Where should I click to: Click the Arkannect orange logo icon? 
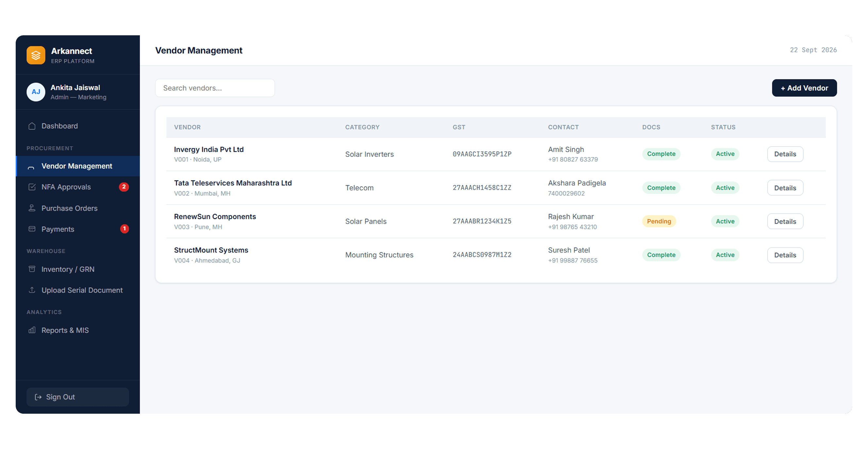tap(36, 55)
